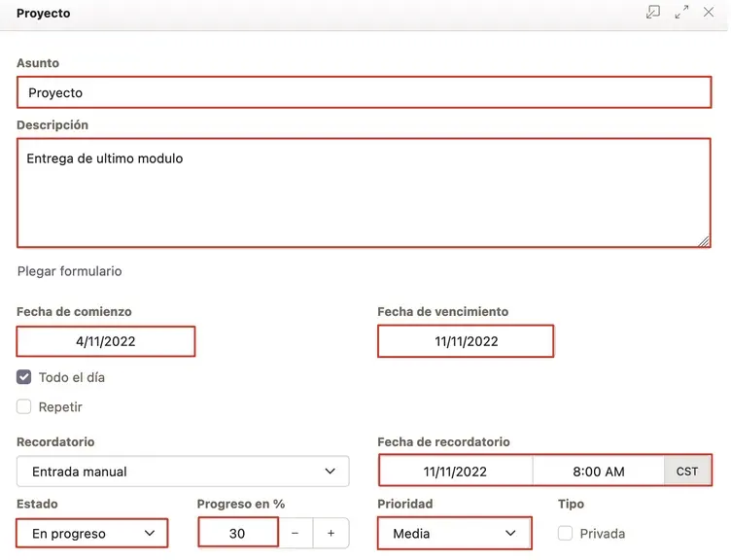Close the Proyecto task dialog
Viewport: 731px width, 560px height.
709,12
